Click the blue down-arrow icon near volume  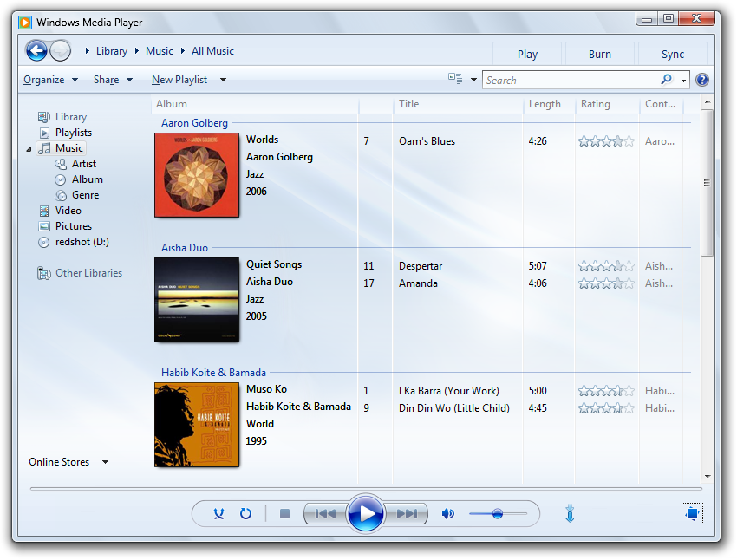coord(570,513)
